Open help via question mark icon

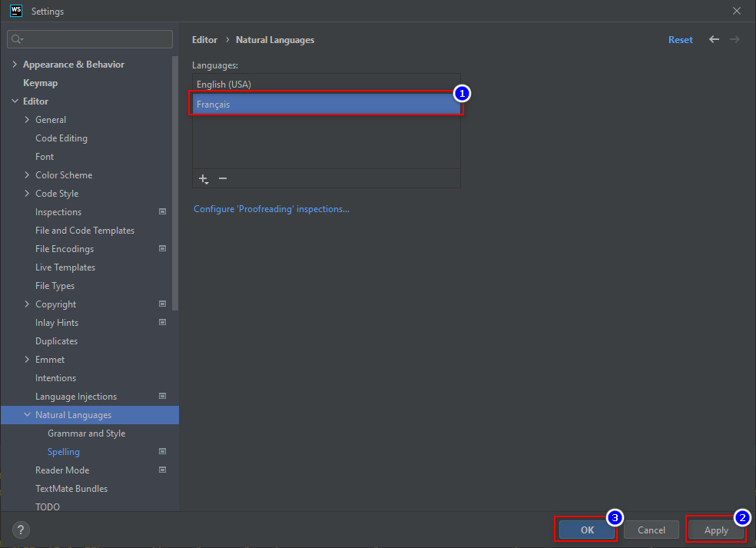pos(21,530)
